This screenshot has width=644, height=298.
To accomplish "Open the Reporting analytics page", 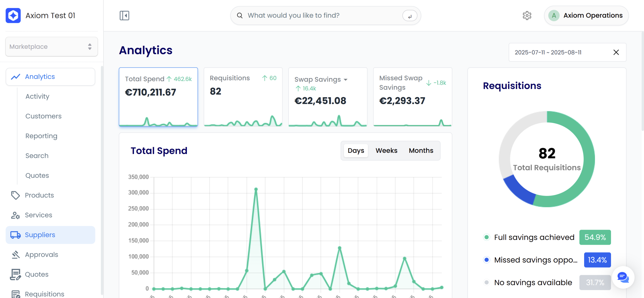I will click(x=41, y=136).
